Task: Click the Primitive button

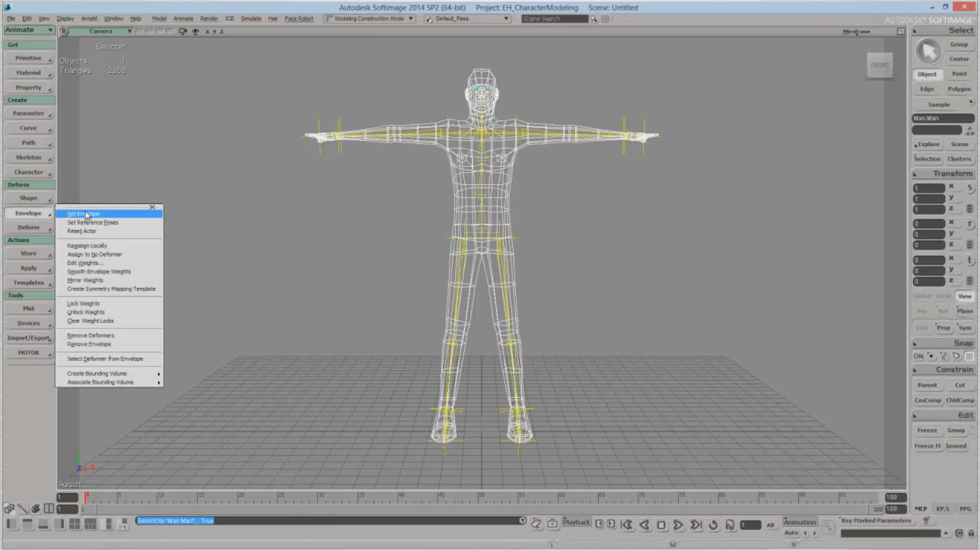Action: 29,58
